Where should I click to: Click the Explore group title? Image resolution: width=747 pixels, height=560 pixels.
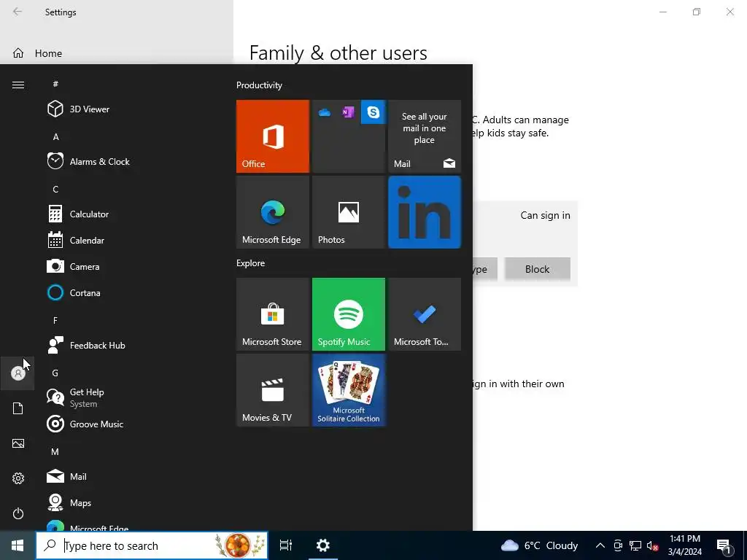pyautogui.click(x=251, y=262)
